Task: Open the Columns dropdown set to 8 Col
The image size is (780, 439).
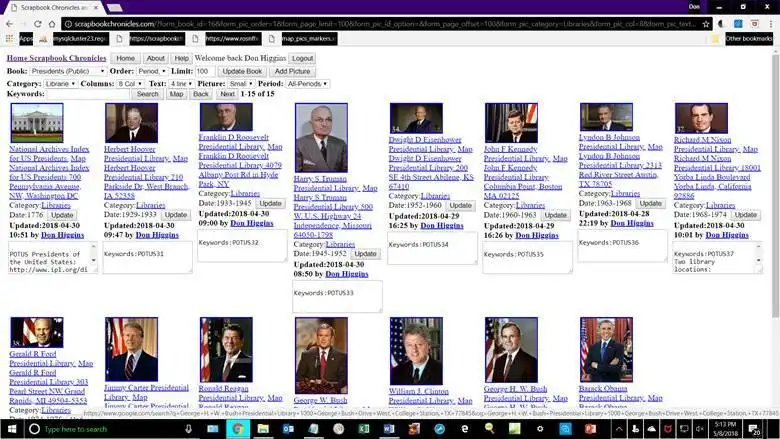Action: coord(130,84)
